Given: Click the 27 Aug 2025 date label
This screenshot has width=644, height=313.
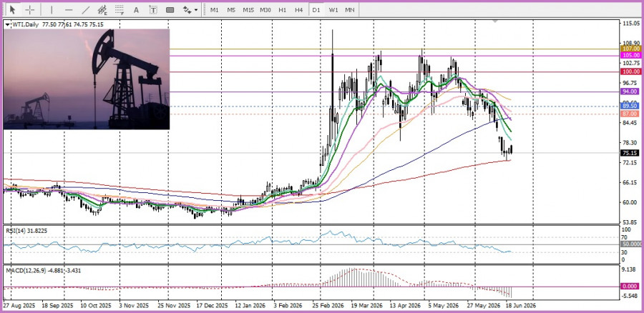Looking at the screenshot, I should pos(19,306).
